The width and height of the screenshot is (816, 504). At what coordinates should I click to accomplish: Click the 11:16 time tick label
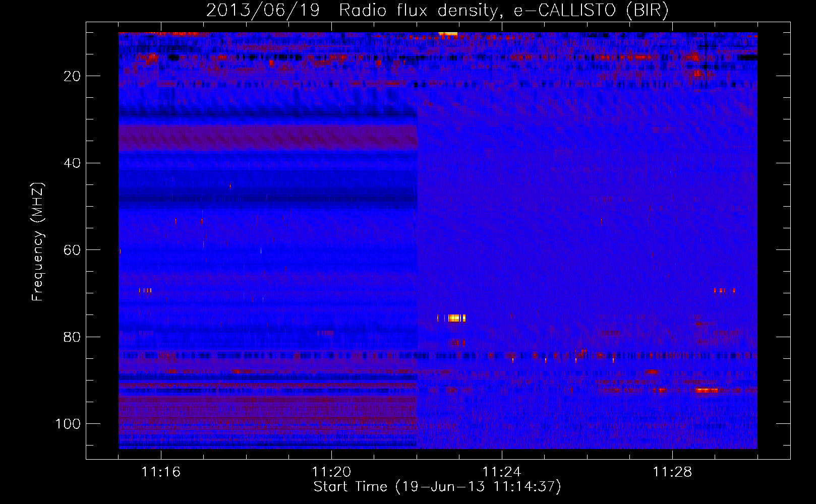point(161,472)
